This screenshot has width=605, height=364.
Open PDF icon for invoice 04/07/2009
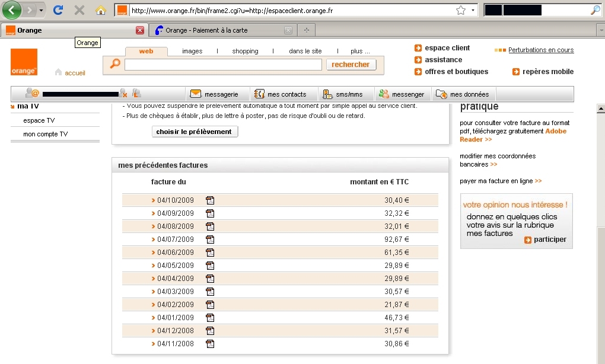[210, 240]
